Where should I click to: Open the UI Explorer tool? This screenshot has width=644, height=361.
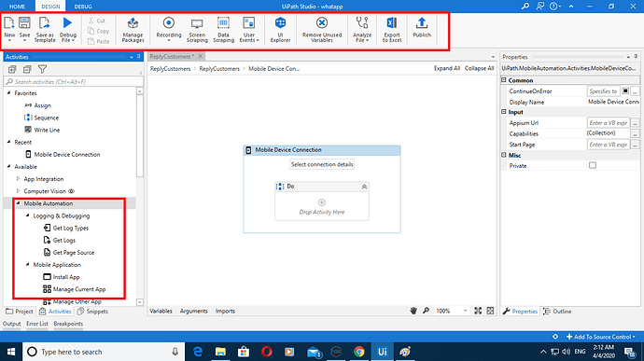pyautogui.click(x=281, y=30)
